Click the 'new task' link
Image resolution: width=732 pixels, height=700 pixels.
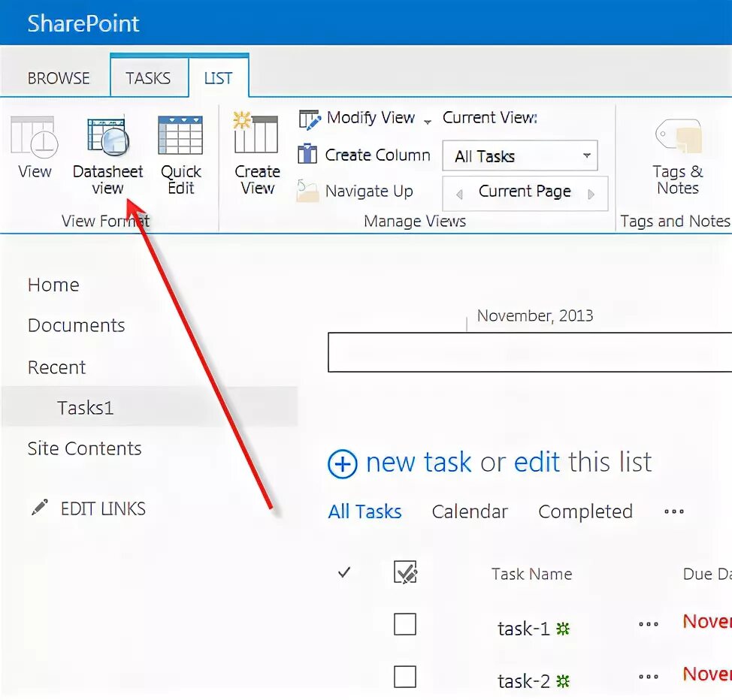pyautogui.click(x=419, y=463)
